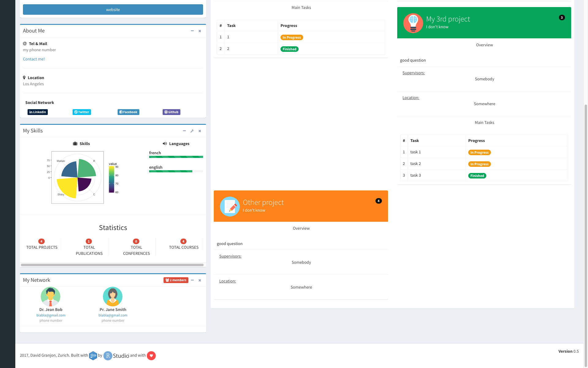This screenshot has width=588, height=368.
Task: Collapse the My Network box
Action: 192,280
